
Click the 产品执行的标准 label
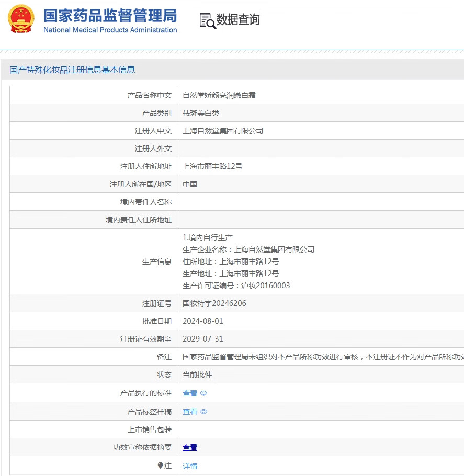pos(146,393)
